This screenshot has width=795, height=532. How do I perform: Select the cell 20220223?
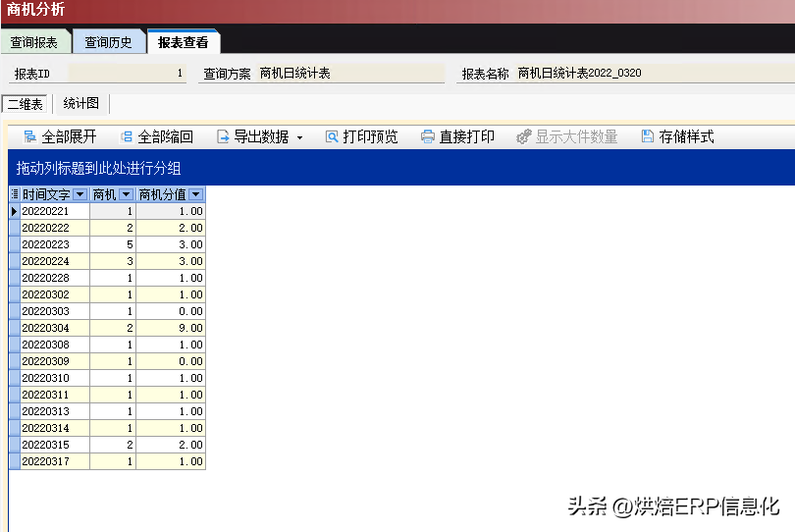[x=55, y=244]
